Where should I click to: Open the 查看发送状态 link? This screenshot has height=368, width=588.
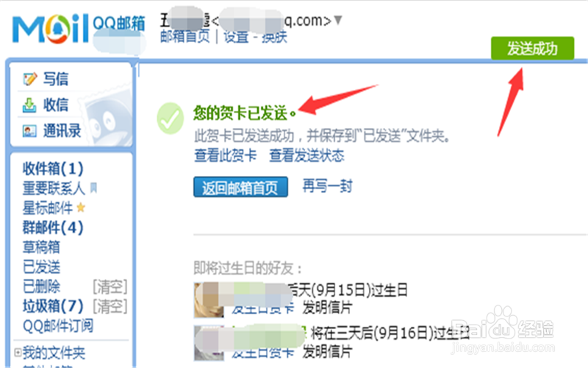[x=306, y=155]
